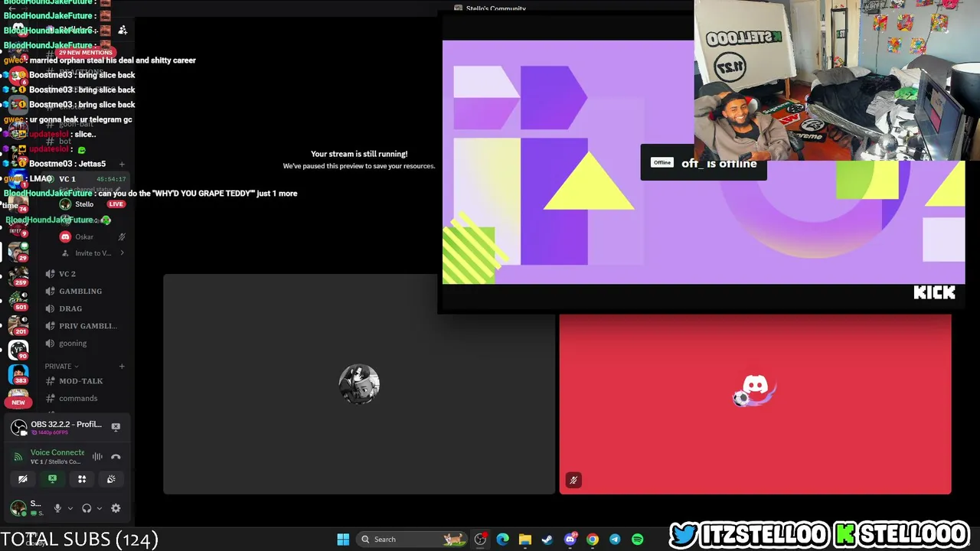This screenshot has height=551, width=980.
Task: Open Spotify from the taskbar
Action: point(637,540)
